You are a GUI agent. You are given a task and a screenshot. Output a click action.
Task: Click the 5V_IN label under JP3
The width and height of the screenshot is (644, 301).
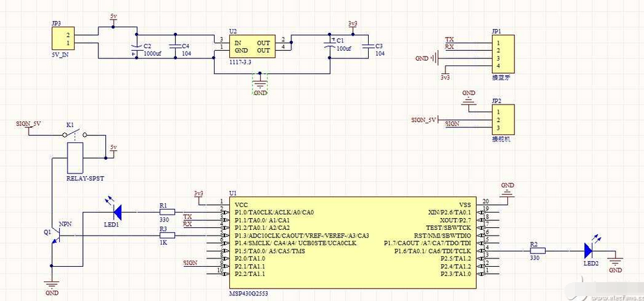coord(61,56)
